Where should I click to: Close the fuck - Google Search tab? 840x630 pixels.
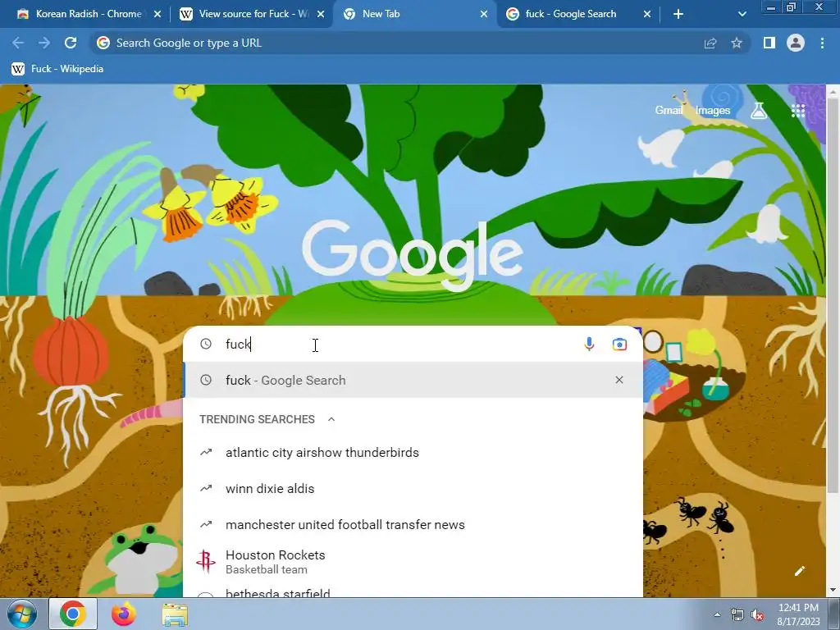click(x=647, y=15)
